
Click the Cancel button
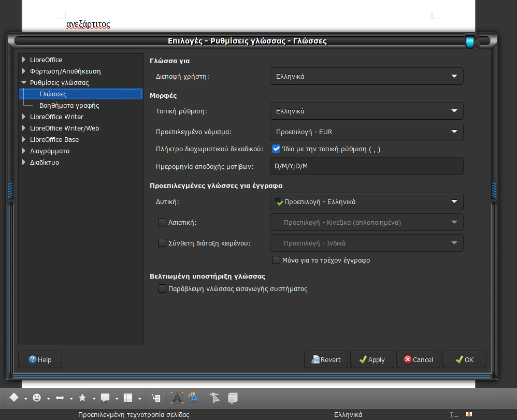418,359
